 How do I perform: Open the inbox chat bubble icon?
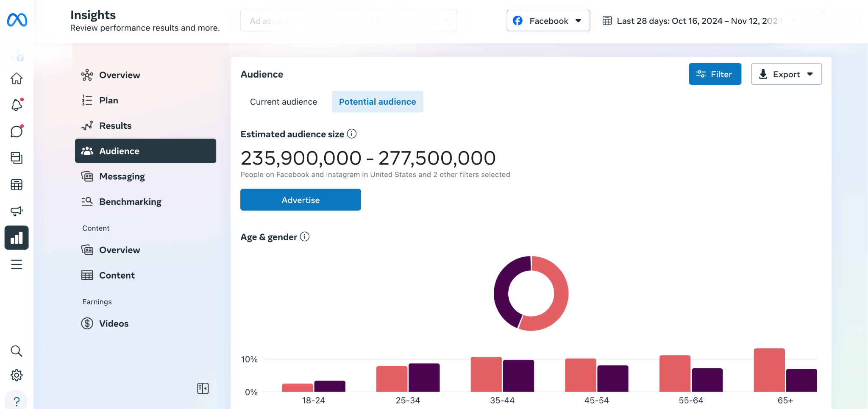tap(17, 131)
